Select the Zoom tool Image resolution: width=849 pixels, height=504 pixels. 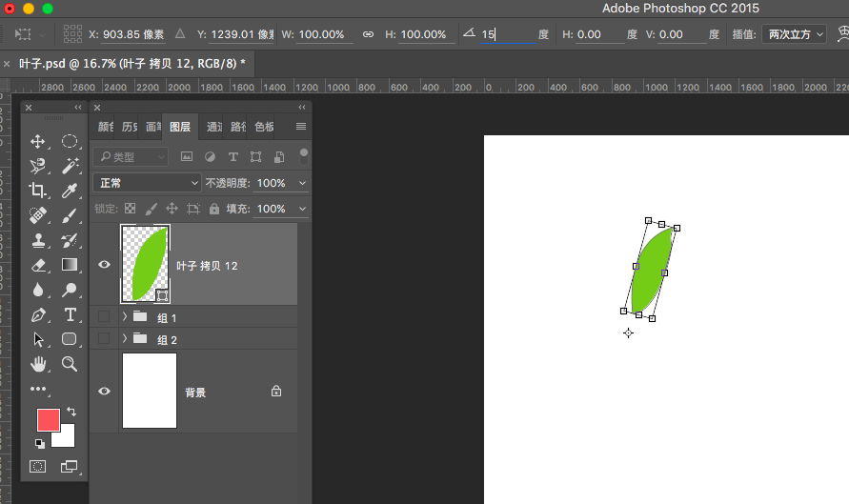[x=70, y=364]
